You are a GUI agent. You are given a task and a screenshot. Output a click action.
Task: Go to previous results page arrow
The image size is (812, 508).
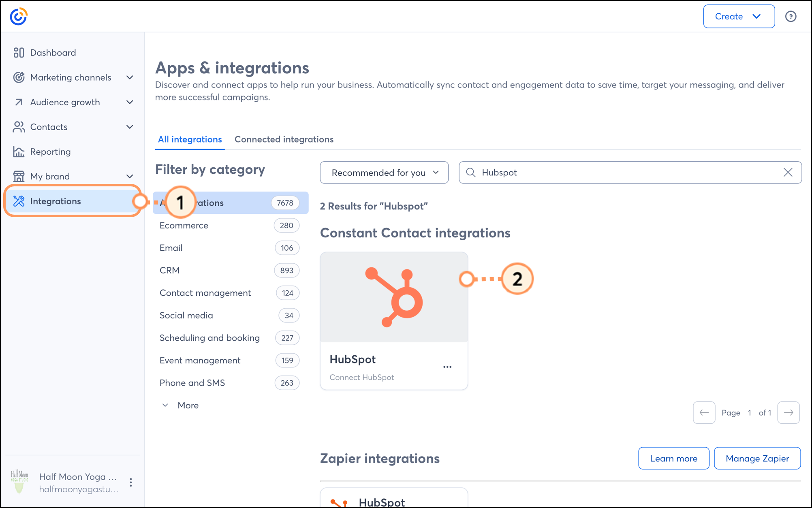coord(704,412)
